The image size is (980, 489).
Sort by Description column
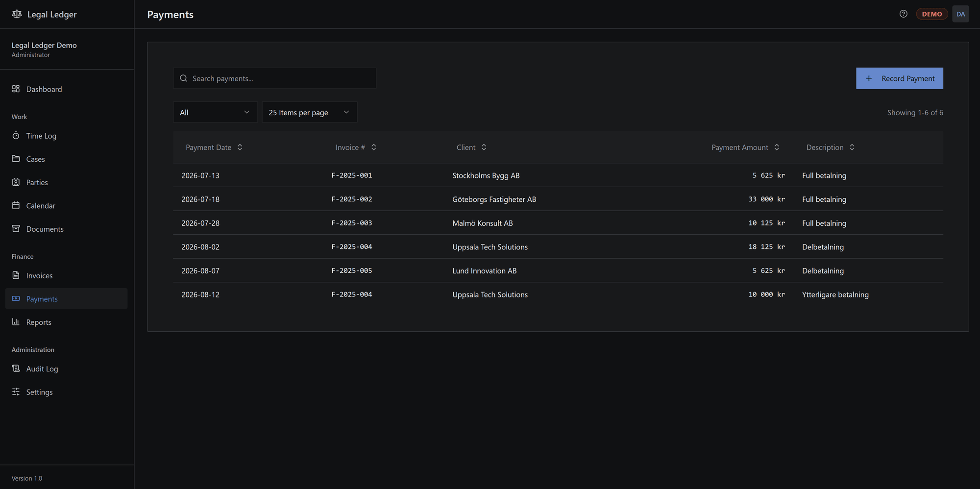[x=831, y=147]
